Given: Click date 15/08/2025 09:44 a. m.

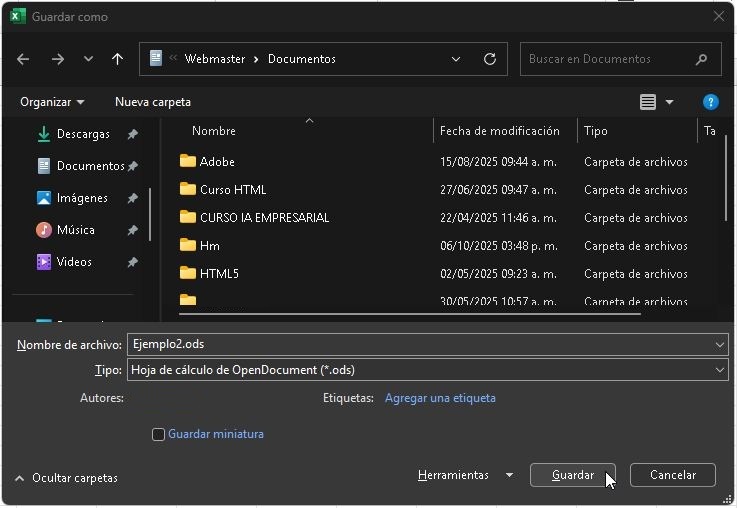Looking at the screenshot, I should [498, 162].
